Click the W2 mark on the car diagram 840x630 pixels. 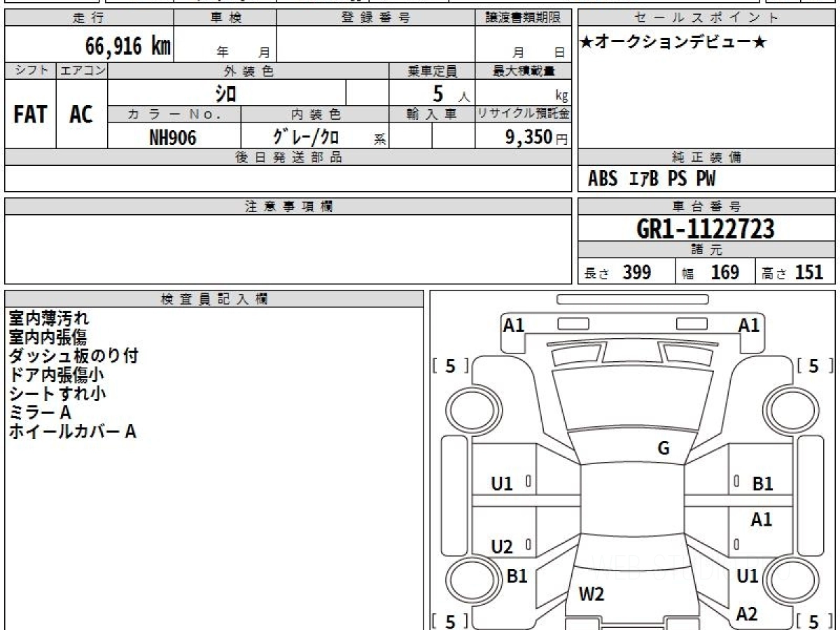591,594
